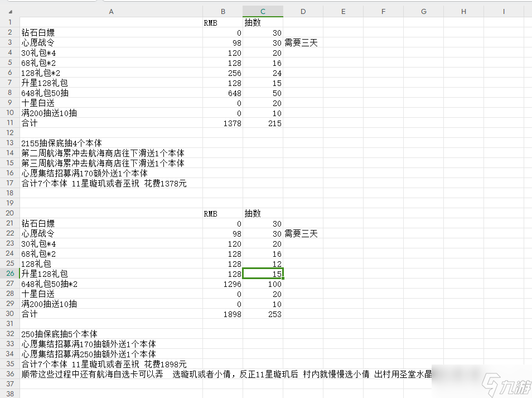Click cell A27 648礼包50抽*2
Viewport: 532px width, 398px height.
coord(112,284)
